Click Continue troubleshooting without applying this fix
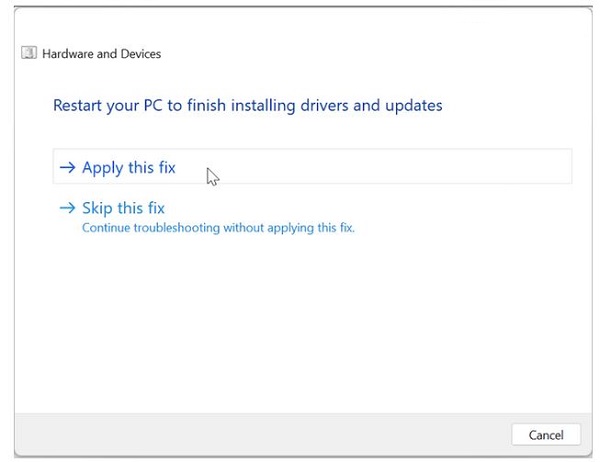 (x=218, y=228)
